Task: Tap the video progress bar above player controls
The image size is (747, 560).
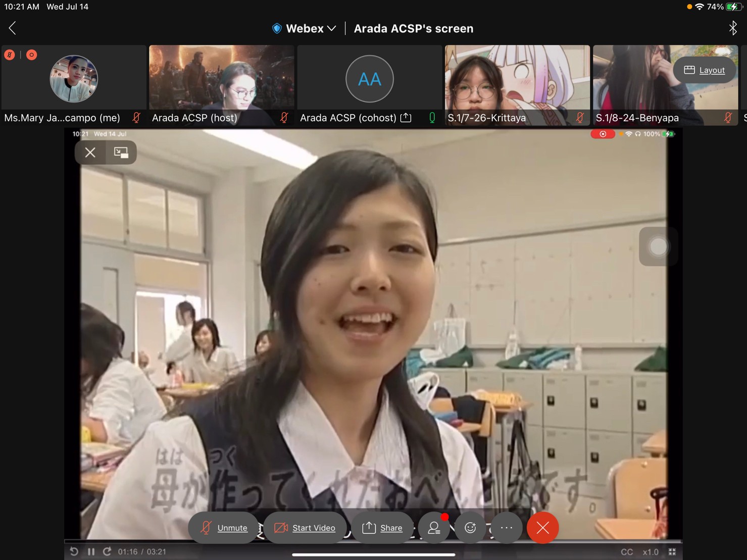Action: tap(373, 541)
